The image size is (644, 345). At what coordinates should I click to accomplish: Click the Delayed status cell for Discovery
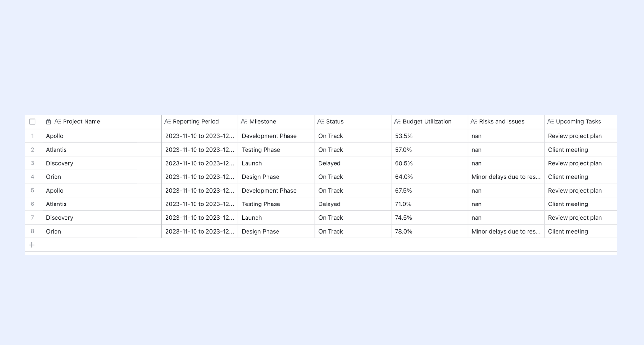click(353, 163)
